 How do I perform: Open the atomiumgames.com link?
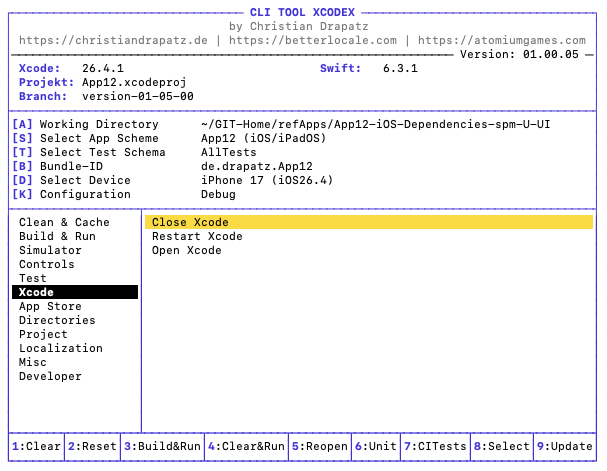pyautogui.click(x=502, y=40)
